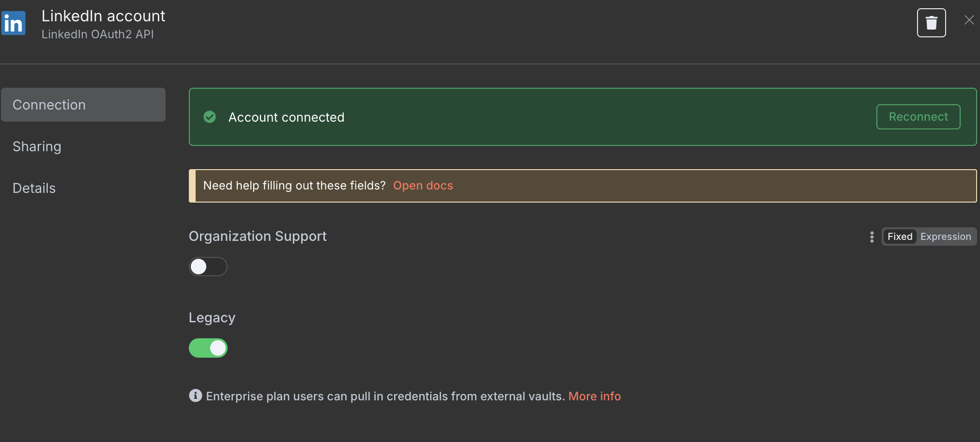
Task: Open the Connection tab
Action: coord(83,105)
